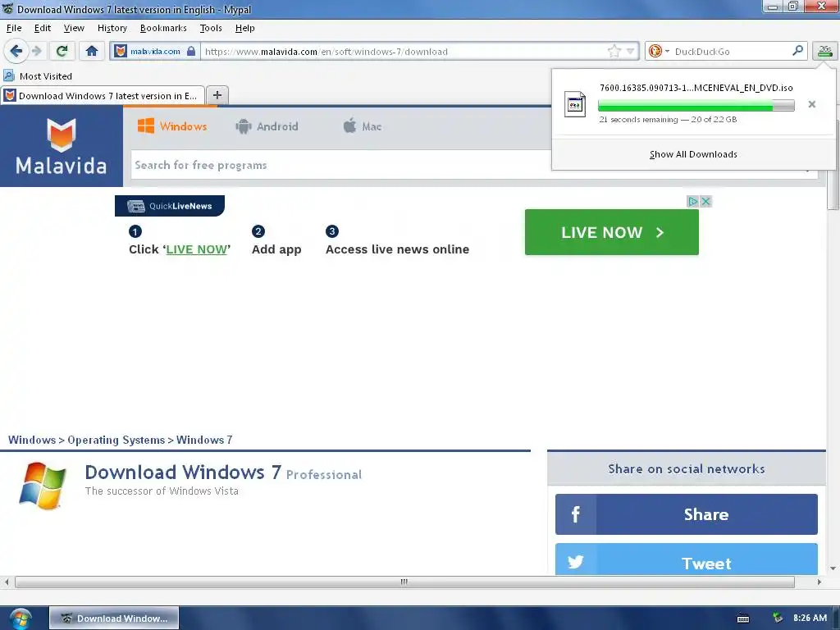
Task: Open a new tab with plus button
Action: pos(217,95)
